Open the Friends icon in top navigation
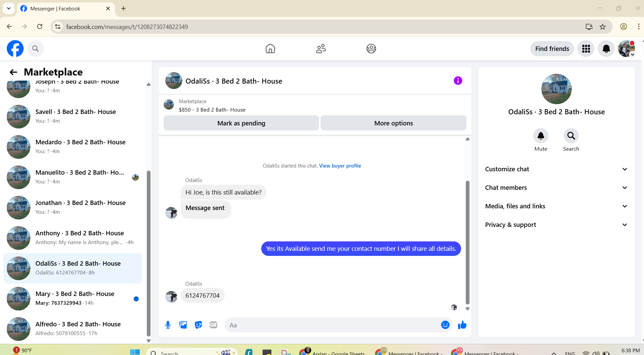Viewport: 644px width, 355px height. tap(321, 49)
